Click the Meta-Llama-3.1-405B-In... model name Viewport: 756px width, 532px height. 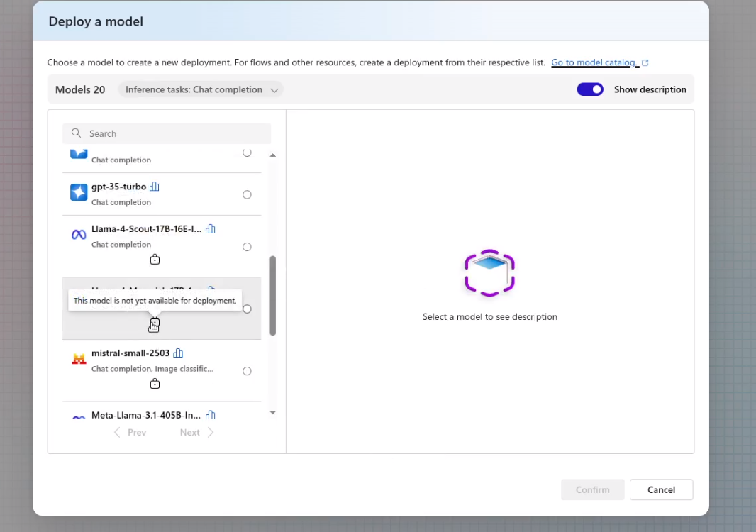pyautogui.click(x=146, y=415)
